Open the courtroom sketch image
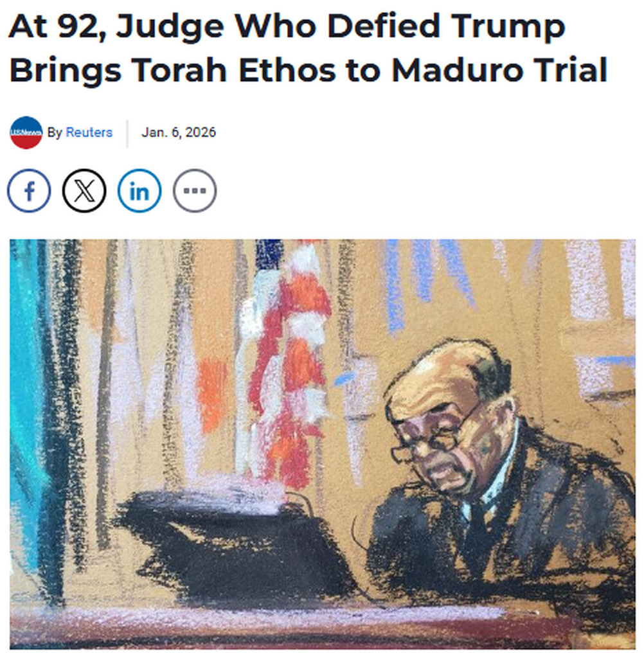This screenshot has width=644, height=658. coord(323,445)
